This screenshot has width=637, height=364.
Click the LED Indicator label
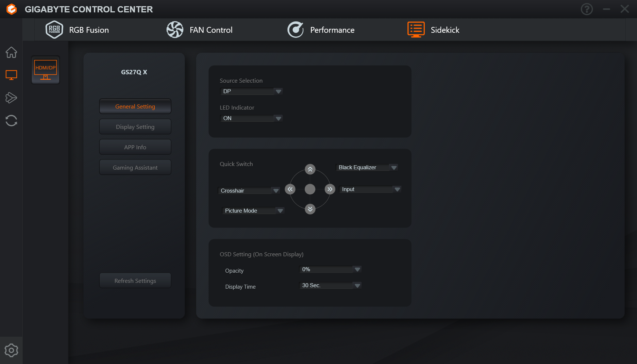pyautogui.click(x=237, y=108)
